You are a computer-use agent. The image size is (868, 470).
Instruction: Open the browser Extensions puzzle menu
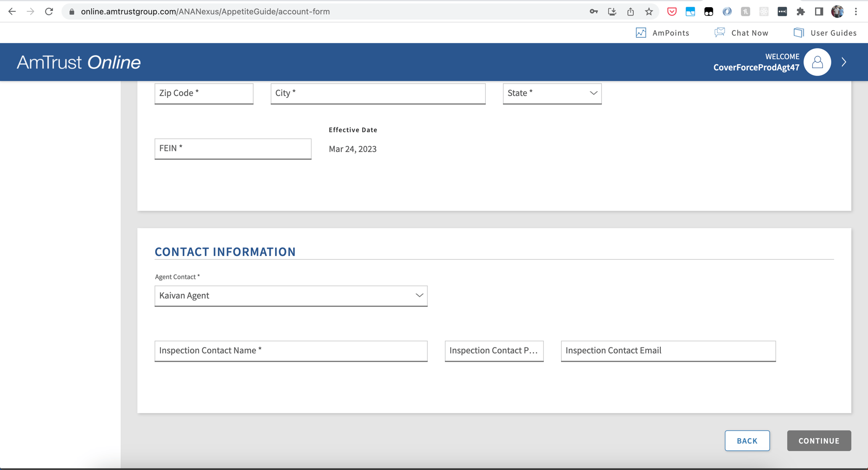point(801,11)
